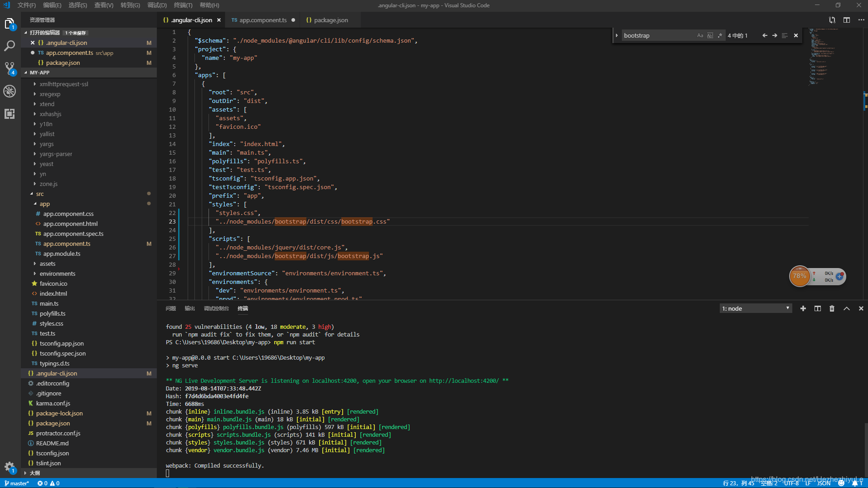The image size is (868, 488).
Task: Go to the previous bootstrap match
Action: point(765,35)
